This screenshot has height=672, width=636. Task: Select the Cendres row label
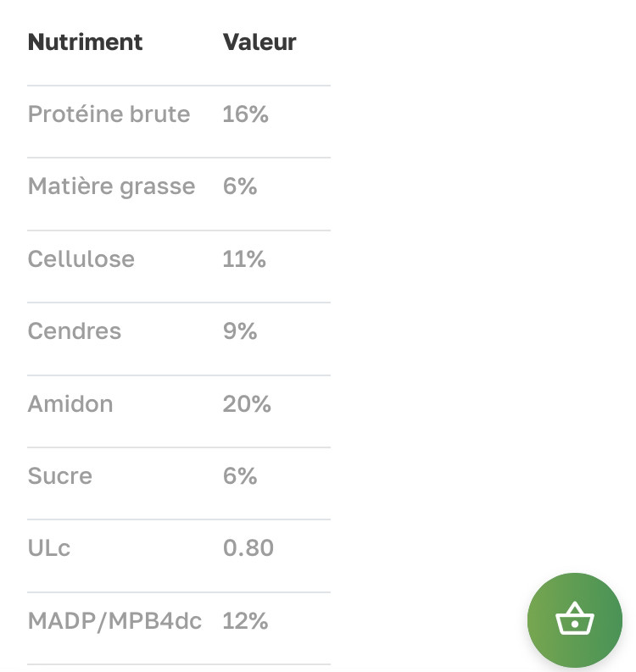click(x=74, y=330)
